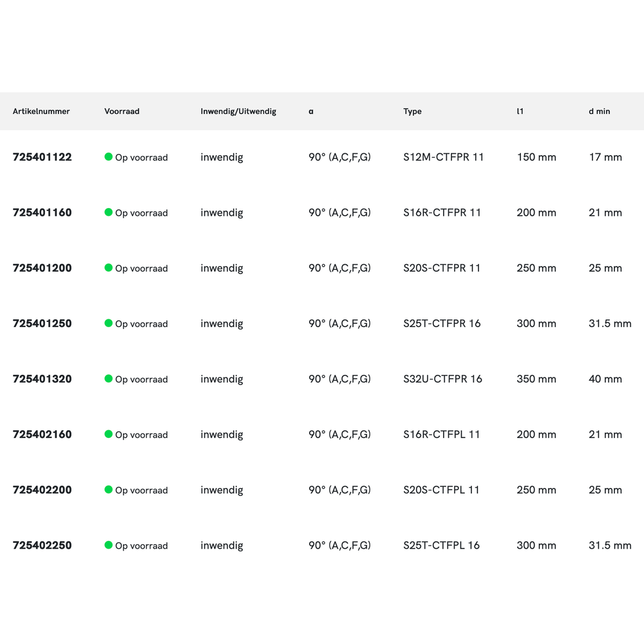Click green availability dot for 725402250
The height and width of the screenshot is (644, 644).
pyautogui.click(x=108, y=544)
